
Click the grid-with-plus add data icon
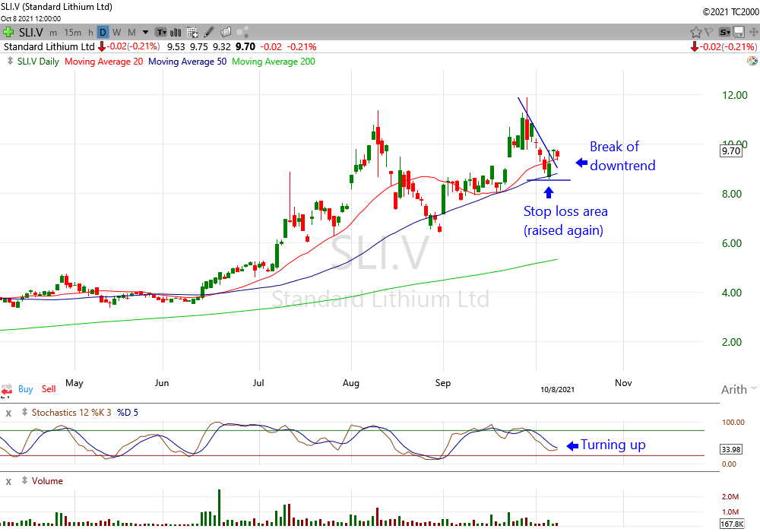click(x=192, y=33)
